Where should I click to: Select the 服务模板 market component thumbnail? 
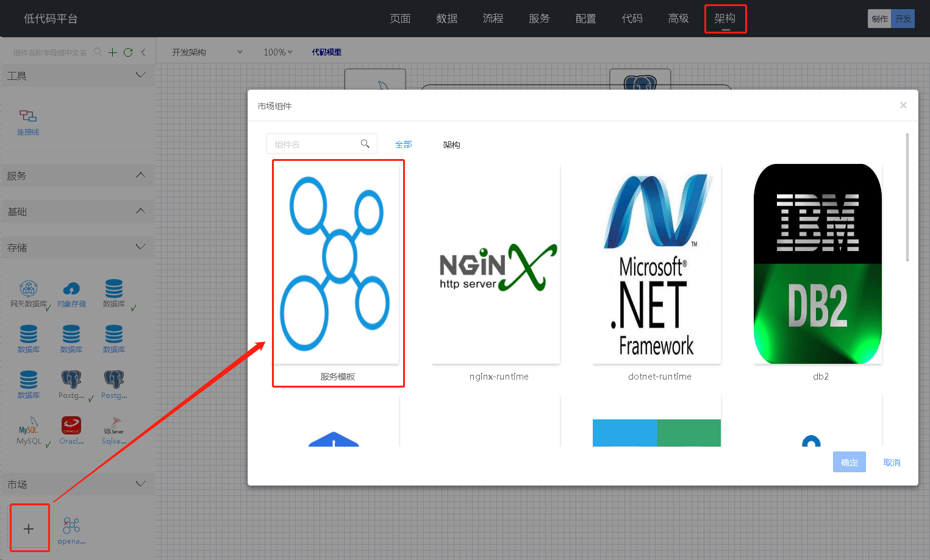coord(337,264)
